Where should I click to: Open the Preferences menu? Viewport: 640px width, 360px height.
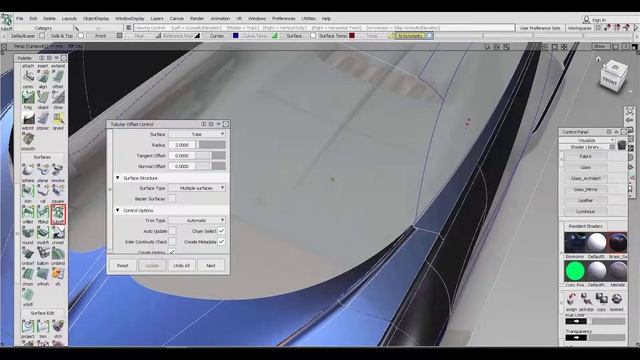coord(284,18)
